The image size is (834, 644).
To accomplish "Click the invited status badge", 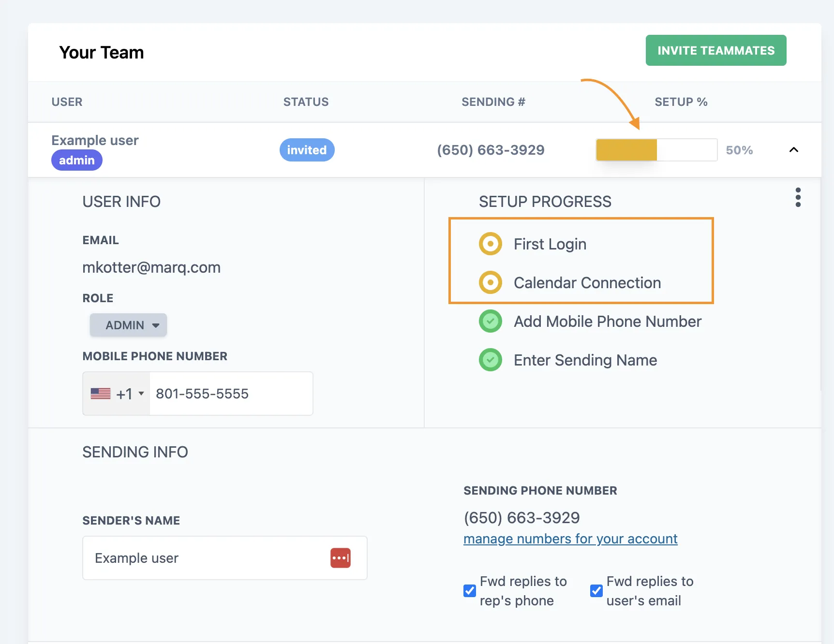I will 307,150.
